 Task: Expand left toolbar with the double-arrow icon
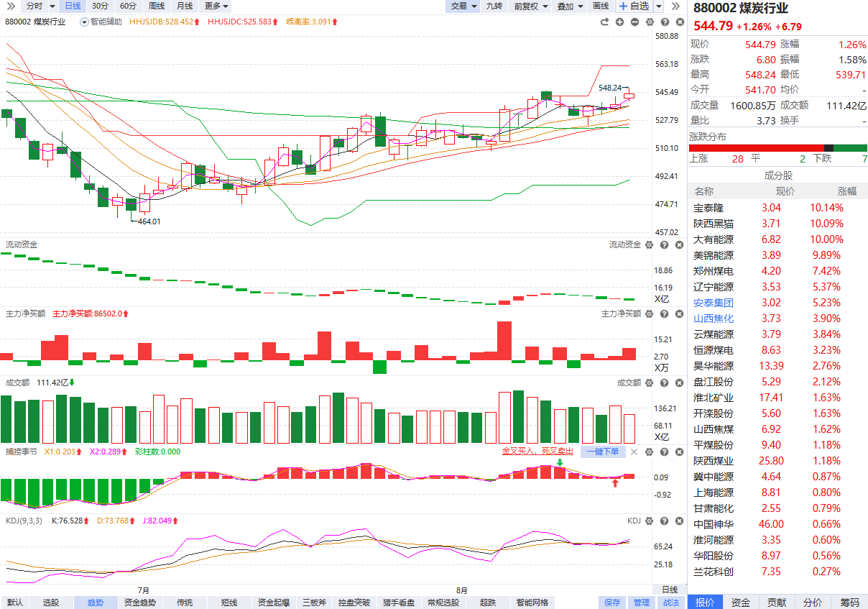pos(11,6)
